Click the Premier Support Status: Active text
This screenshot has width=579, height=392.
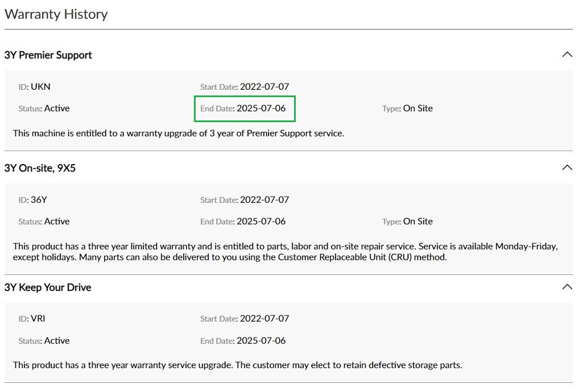click(x=44, y=109)
